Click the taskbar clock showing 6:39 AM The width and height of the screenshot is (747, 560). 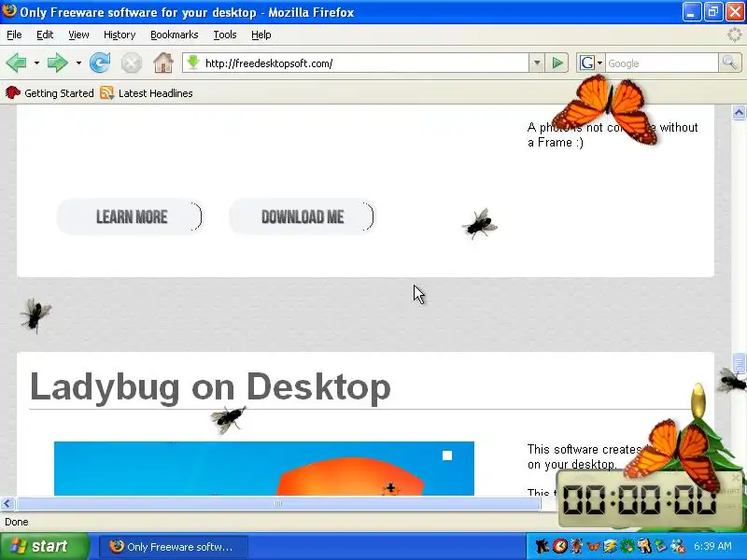coord(712,546)
